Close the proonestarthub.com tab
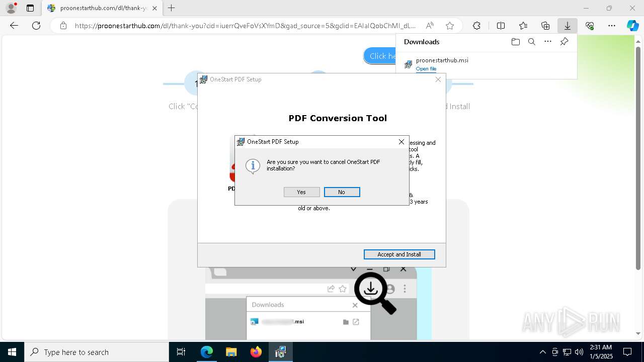644x362 pixels. click(x=154, y=8)
